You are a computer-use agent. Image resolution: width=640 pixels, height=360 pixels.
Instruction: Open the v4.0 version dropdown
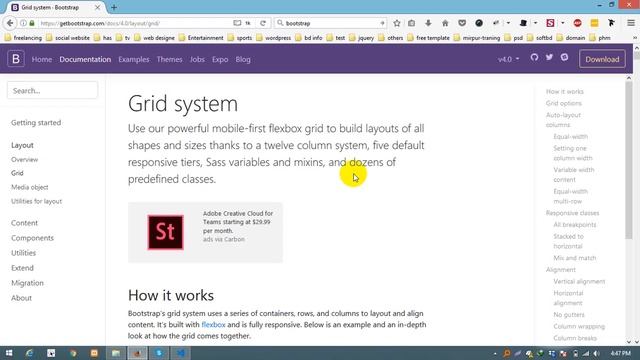[x=508, y=59]
